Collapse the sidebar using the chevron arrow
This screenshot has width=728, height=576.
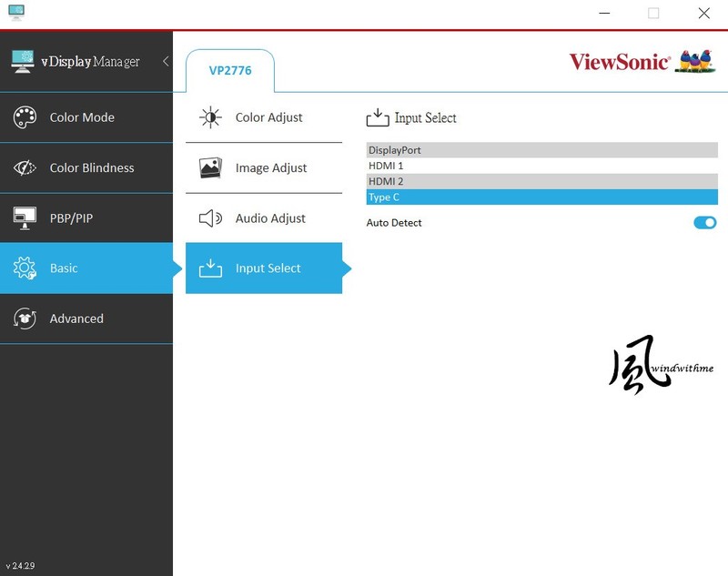tap(165, 62)
